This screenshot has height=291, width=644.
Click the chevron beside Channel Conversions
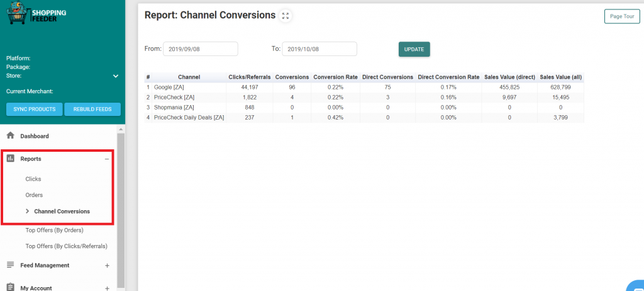[x=28, y=211]
